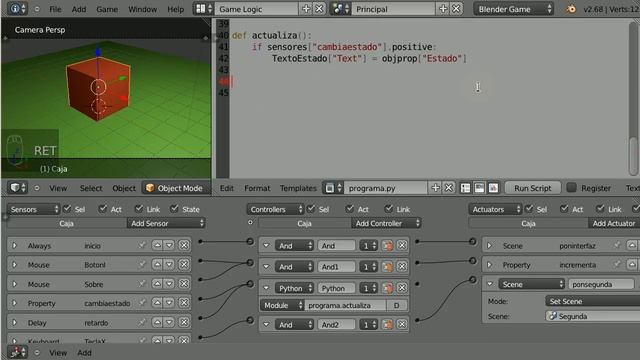640x360 pixels.
Task: Remove the Delay retardo sensor
Action: [184, 322]
